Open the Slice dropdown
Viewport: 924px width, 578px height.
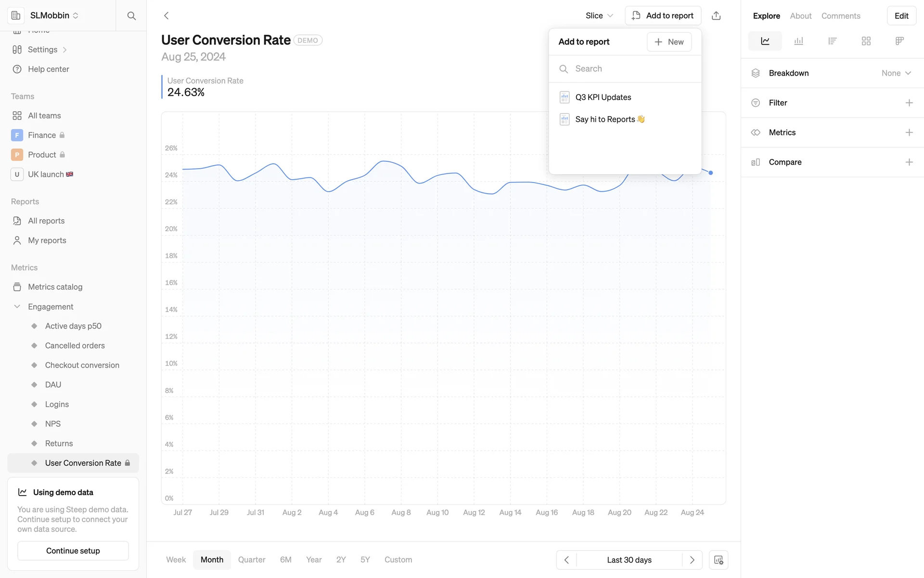point(599,15)
